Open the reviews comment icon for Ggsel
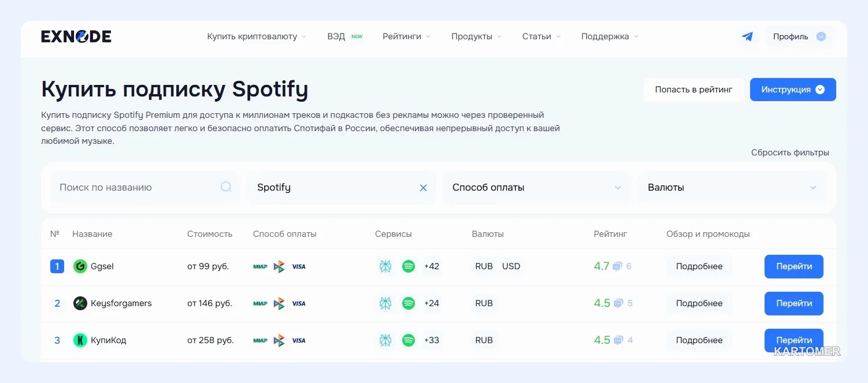868x383 pixels. [617, 266]
